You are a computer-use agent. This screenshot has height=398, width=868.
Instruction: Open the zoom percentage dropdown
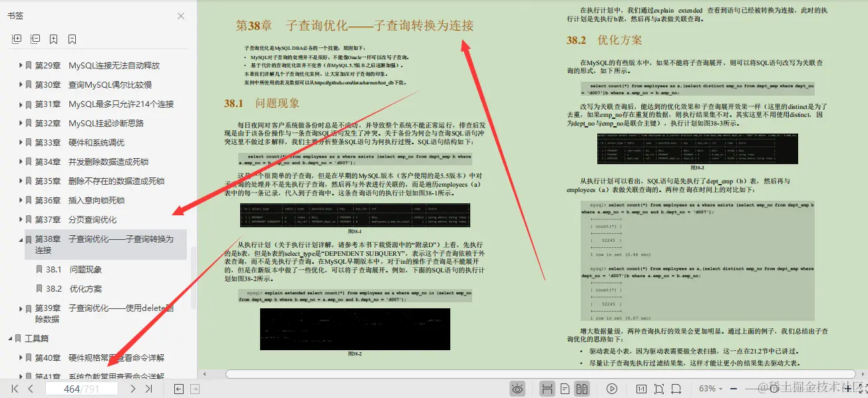pyautogui.click(x=714, y=389)
